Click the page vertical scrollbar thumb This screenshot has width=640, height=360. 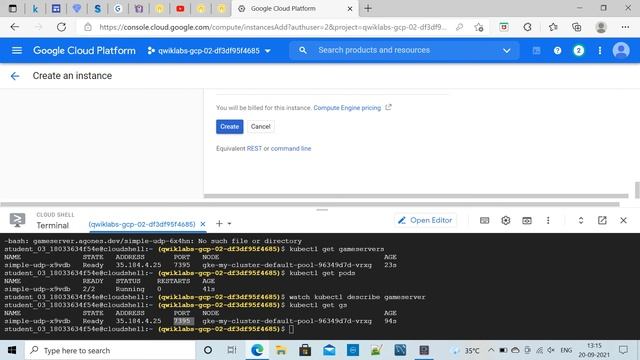637,190
